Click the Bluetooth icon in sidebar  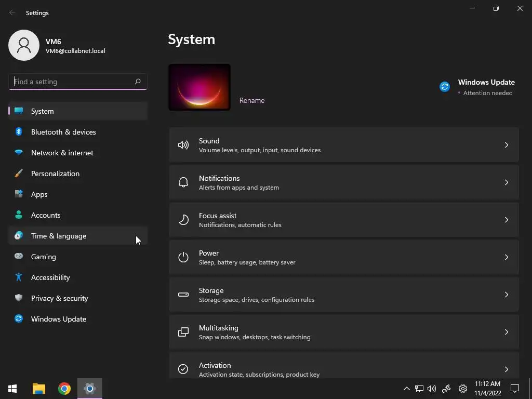tap(19, 131)
